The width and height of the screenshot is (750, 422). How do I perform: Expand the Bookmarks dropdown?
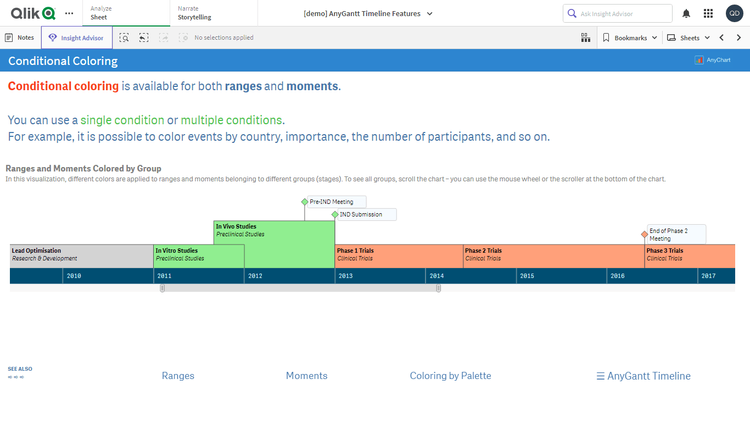[630, 37]
